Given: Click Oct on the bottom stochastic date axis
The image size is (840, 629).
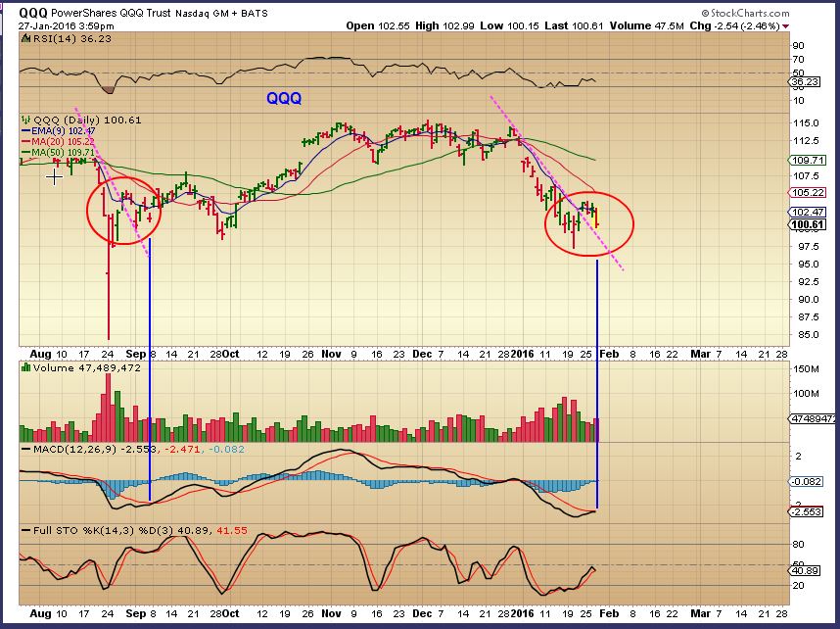Looking at the screenshot, I should coord(231,613).
